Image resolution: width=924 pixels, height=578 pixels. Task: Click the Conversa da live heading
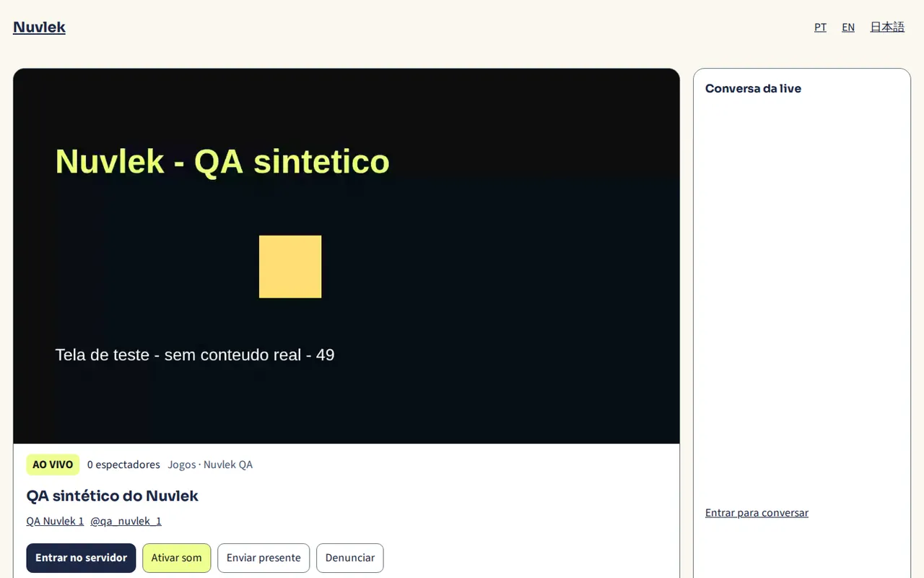[x=753, y=89]
